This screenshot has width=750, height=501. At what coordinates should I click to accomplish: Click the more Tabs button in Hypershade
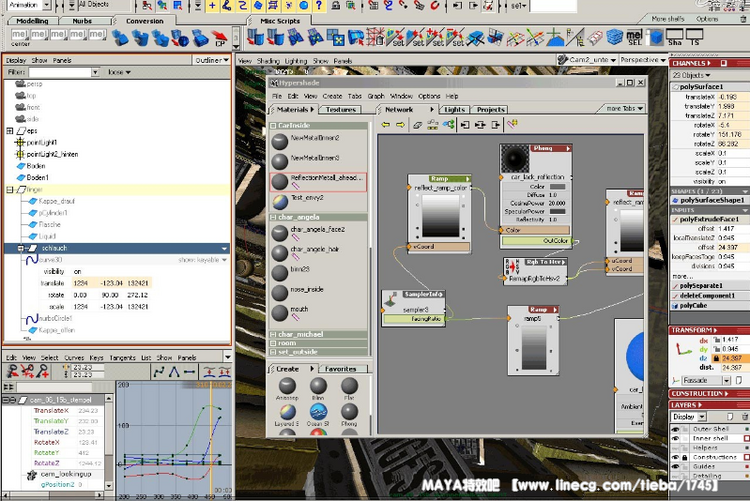point(624,109)
